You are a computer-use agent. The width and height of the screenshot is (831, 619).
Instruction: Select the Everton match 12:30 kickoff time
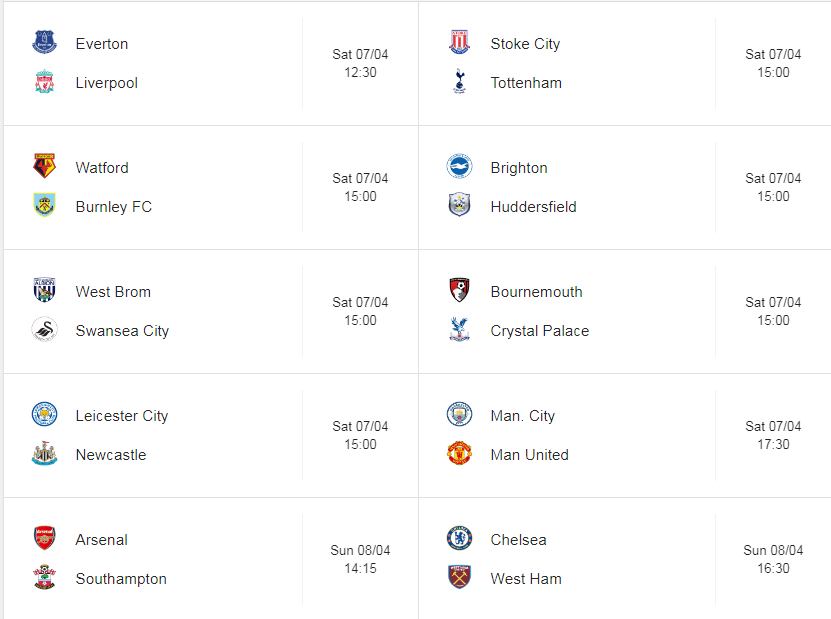click(x=360, y=72)
